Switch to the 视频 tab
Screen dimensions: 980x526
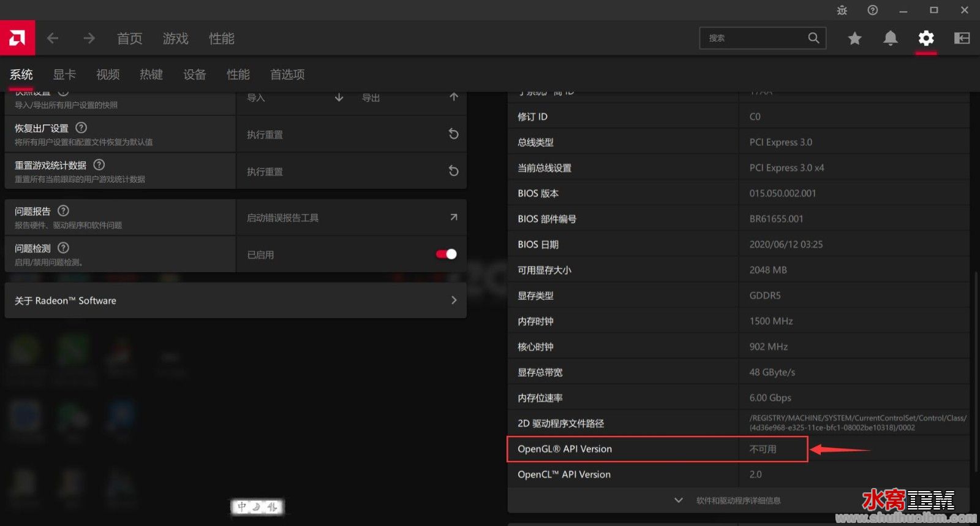tap(108, 75)
